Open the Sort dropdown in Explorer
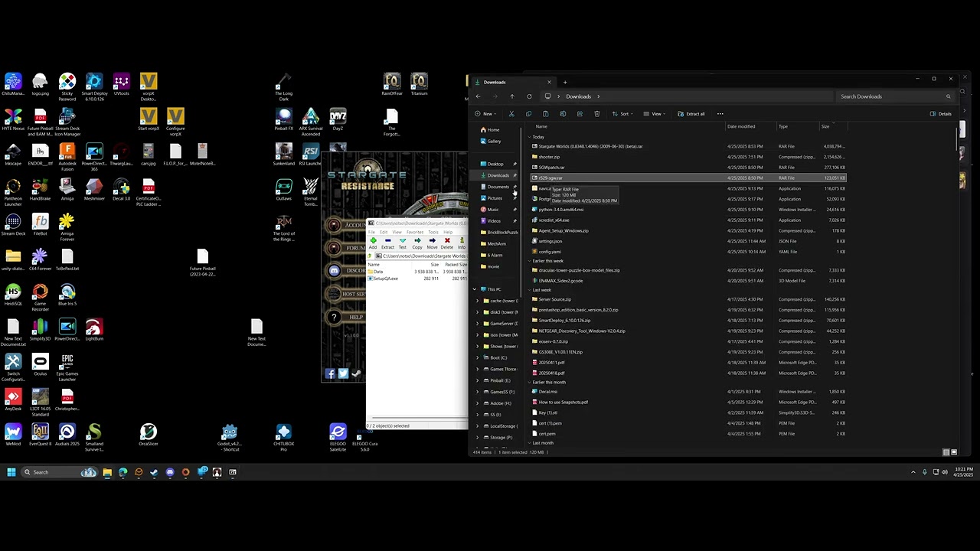Screen dimensions: 980x551 click(x=624, y=114)
